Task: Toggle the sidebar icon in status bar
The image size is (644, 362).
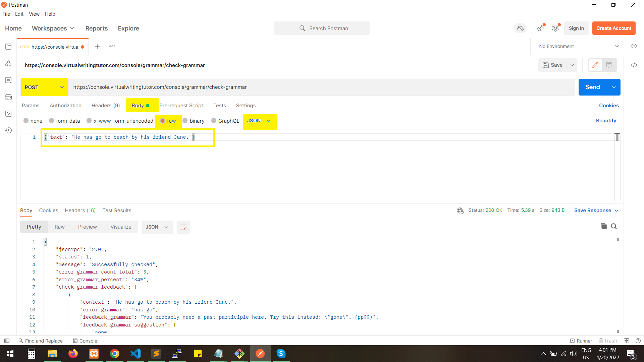Action: point(7,341)
